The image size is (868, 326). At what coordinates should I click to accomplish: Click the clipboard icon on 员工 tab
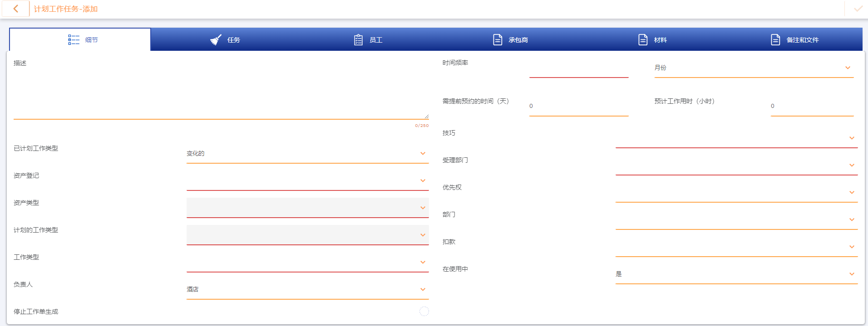click(358, 40)
